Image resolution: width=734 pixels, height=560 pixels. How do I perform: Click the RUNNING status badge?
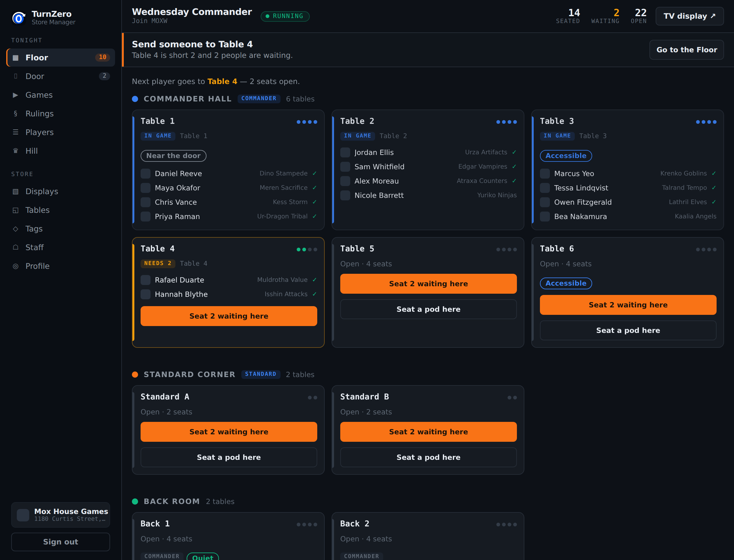pyautogui.click(x=285, y=16)
